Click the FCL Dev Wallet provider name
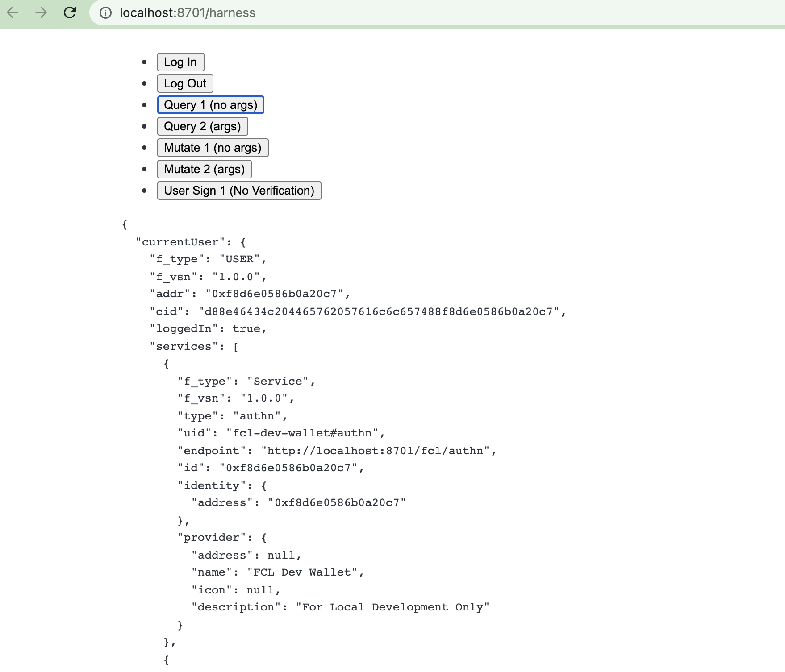Viewport: 785px width, 672px height. tap(304, 572)
